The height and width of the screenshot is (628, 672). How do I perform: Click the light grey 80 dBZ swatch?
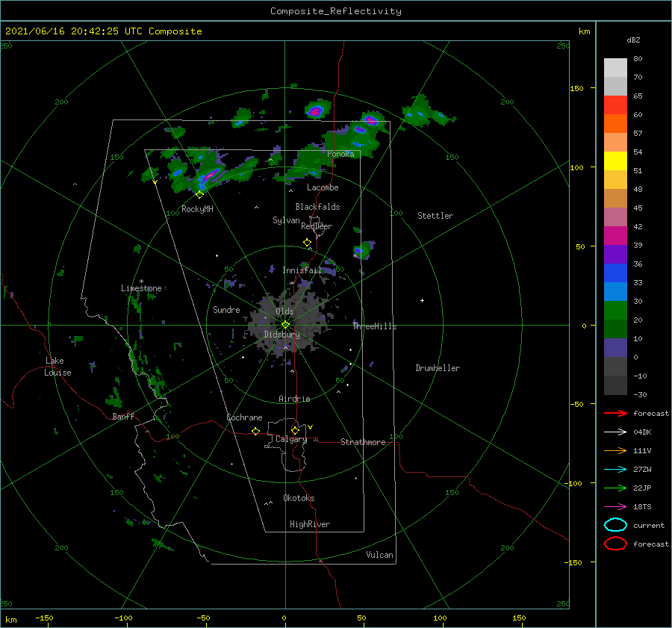click(x=615, y=67)
